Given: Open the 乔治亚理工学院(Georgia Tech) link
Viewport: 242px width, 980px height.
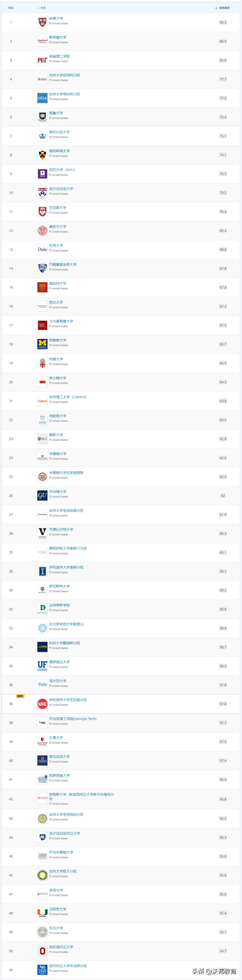Looking at the screenshot, I should pyautogui.click(x=73, y=719).
